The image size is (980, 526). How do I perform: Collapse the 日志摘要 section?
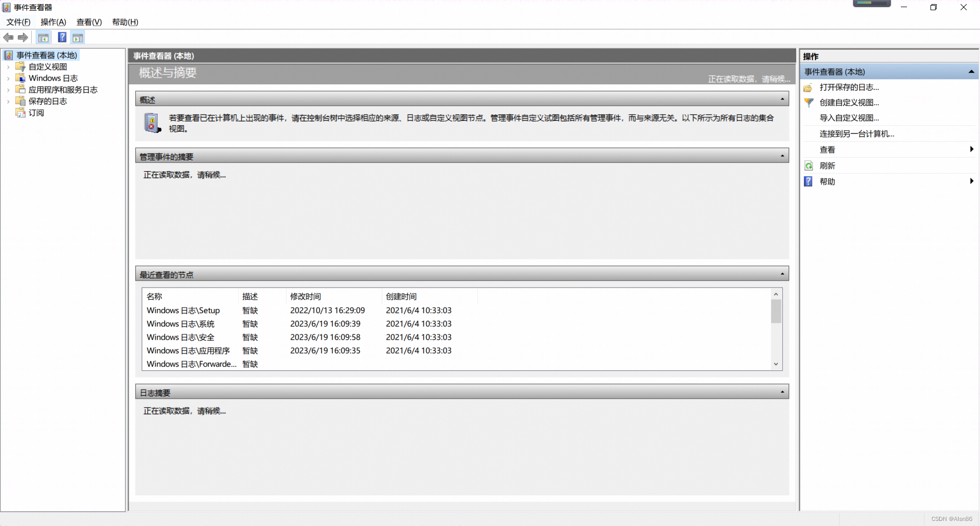(782, 392)
